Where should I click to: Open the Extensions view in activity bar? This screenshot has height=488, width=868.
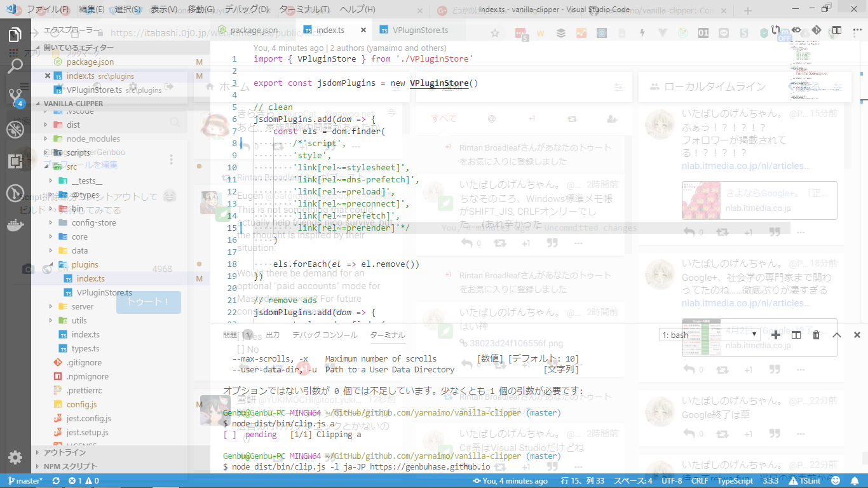coord(15,161)
